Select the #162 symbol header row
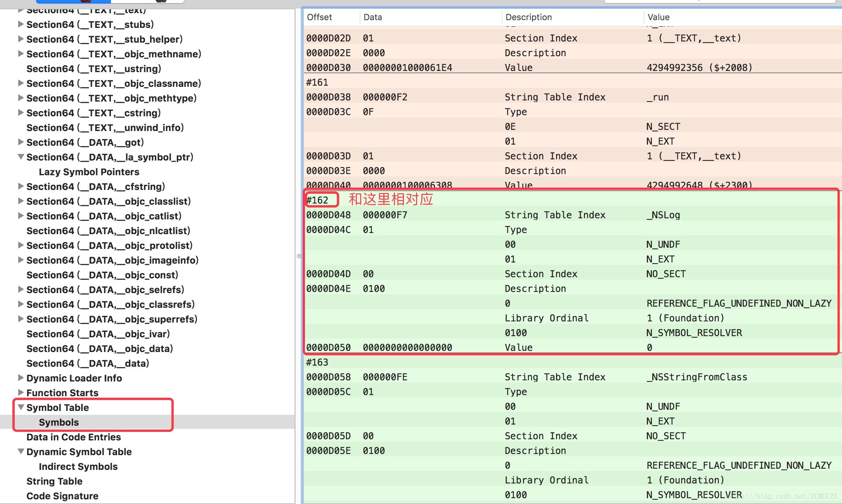This screenshot has width=842, height=504. (573, 200)
